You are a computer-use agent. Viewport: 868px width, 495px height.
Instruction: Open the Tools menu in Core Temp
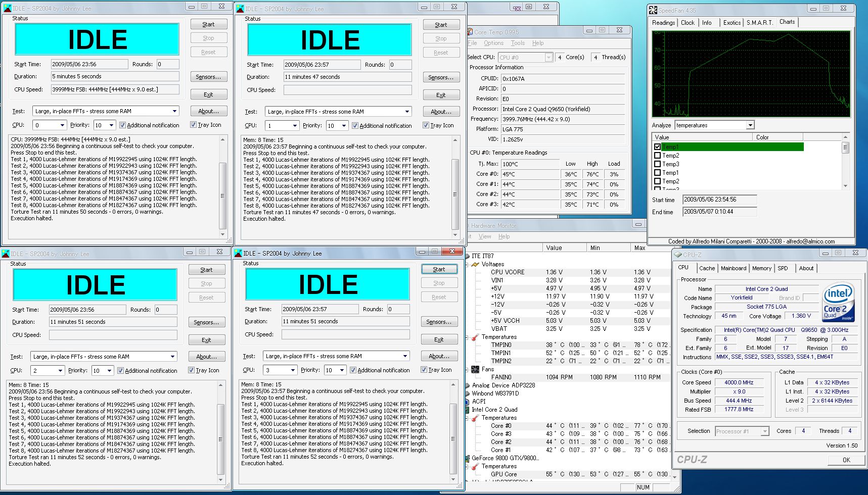tap(518, 43)
